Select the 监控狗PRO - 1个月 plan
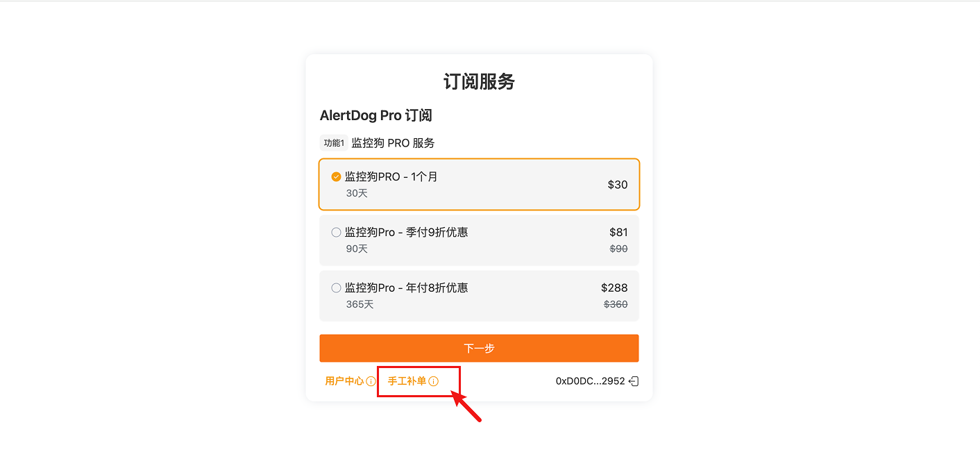The image size is (980, 475). 479,184
